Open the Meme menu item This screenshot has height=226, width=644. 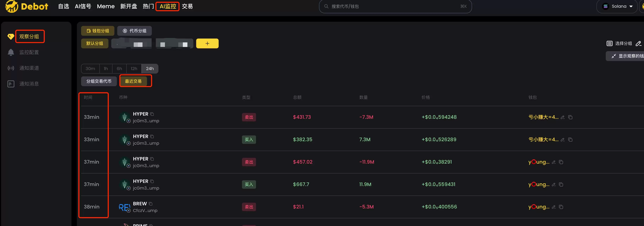[106, 6]
